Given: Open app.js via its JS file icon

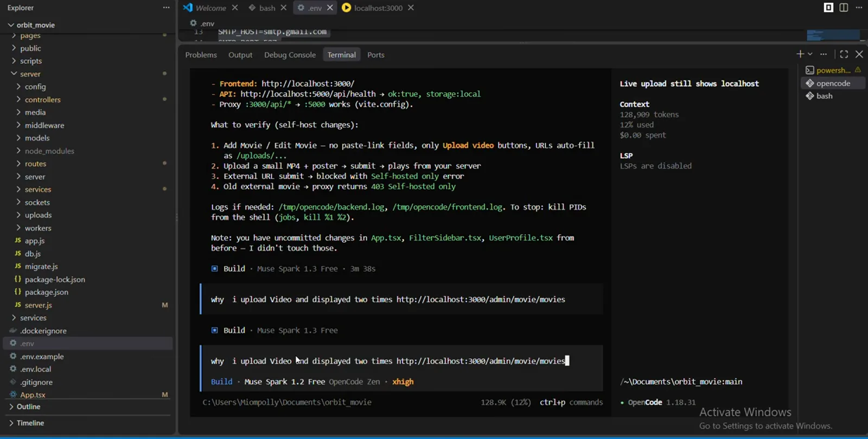Looking at the screenshot, I should point(18,241).
